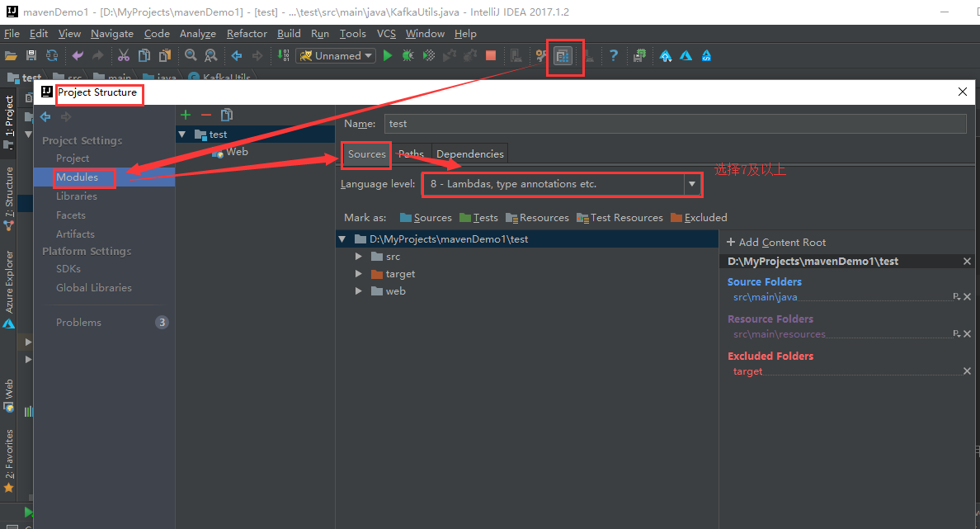
Task: Open the VCS menu
Action: click(386, 34)
